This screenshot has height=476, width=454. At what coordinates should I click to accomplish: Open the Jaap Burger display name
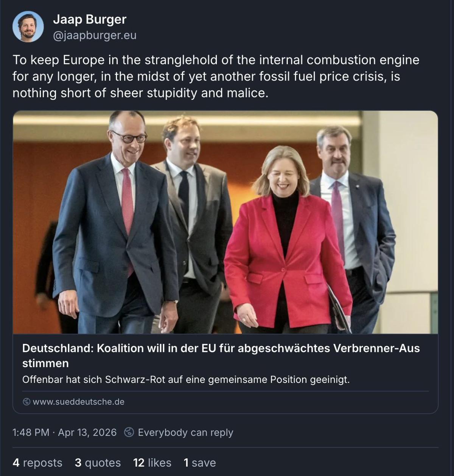[x=90, y=19]
